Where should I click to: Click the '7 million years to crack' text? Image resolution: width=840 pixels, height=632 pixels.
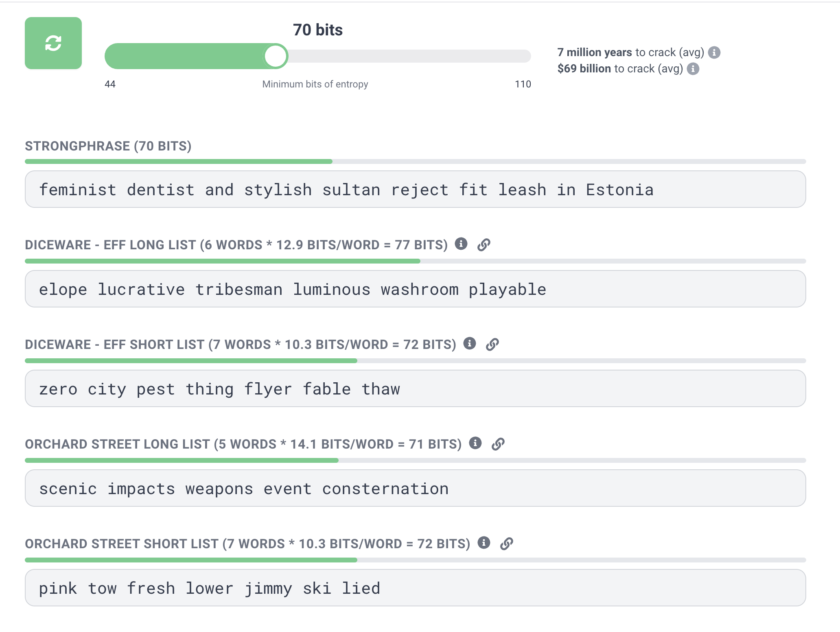[631, 52]
